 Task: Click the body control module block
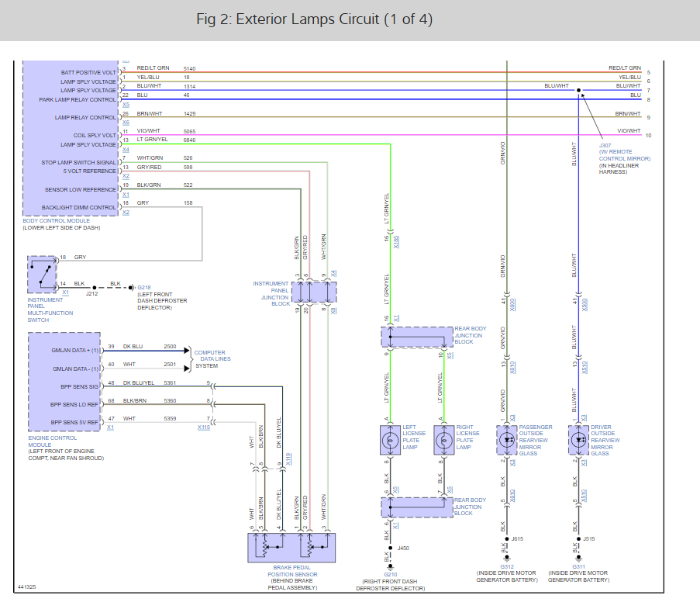pos(71,138)
